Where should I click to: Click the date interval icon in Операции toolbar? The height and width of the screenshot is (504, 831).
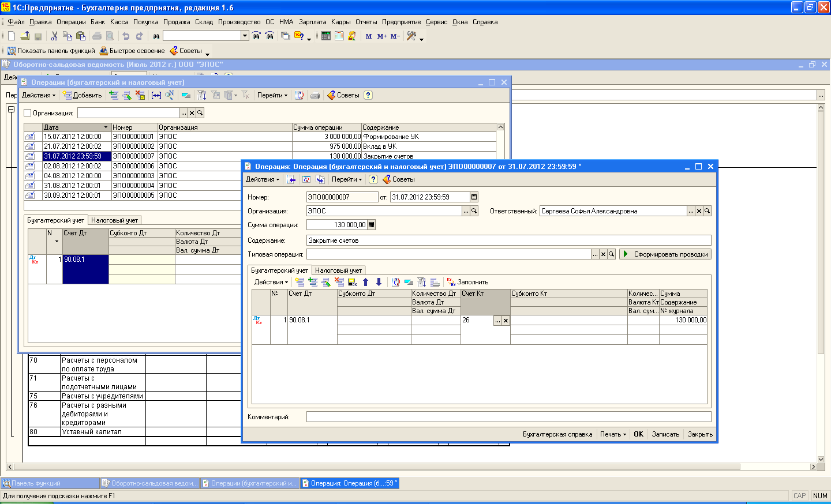coord(156,95)
